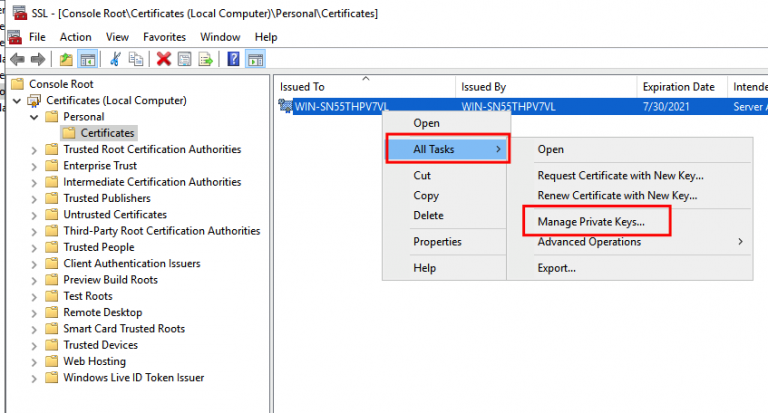768x413 pixels.
Task: Expand Trusted Root Certification Authorities node
Action: (34, 150)
